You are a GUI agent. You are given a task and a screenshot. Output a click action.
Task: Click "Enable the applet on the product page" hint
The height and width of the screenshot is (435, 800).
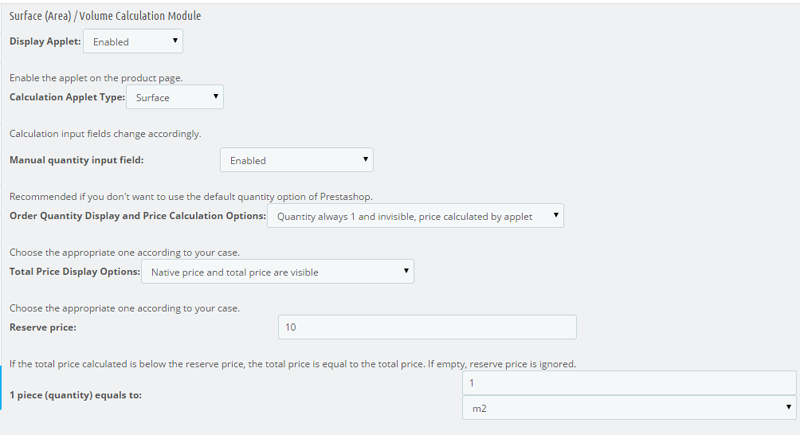96,77
